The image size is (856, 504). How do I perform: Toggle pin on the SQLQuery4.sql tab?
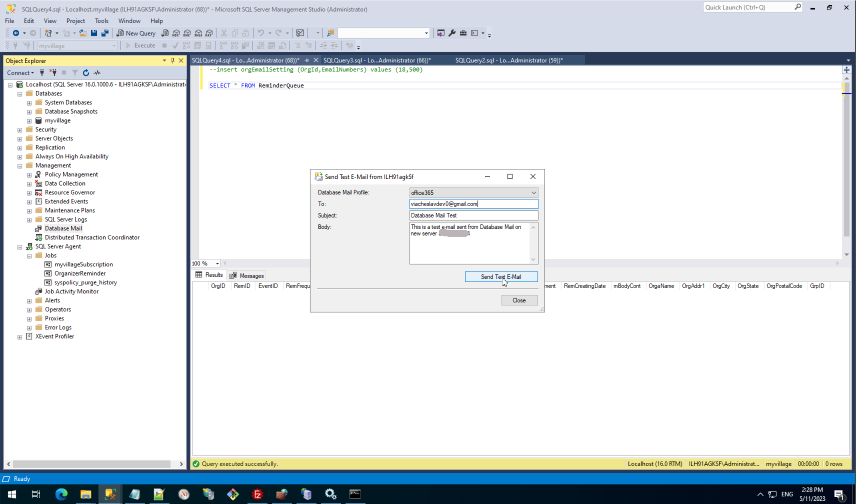307,60
